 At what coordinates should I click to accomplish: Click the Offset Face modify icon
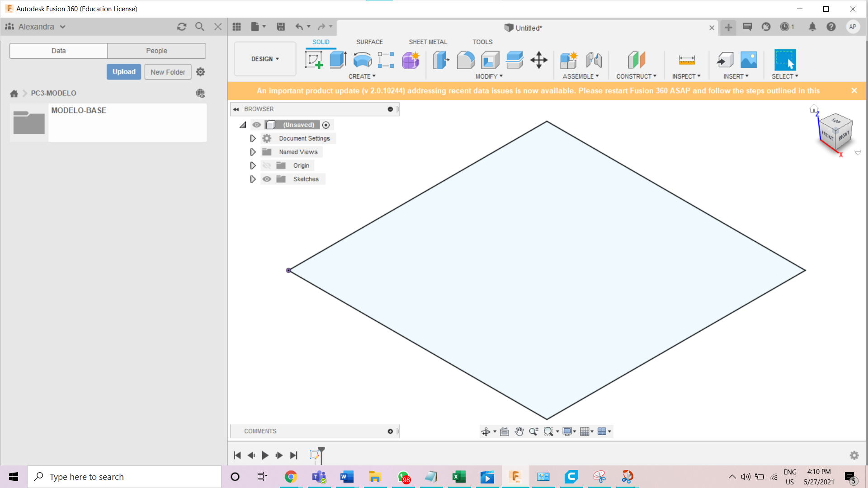(514, 60)
